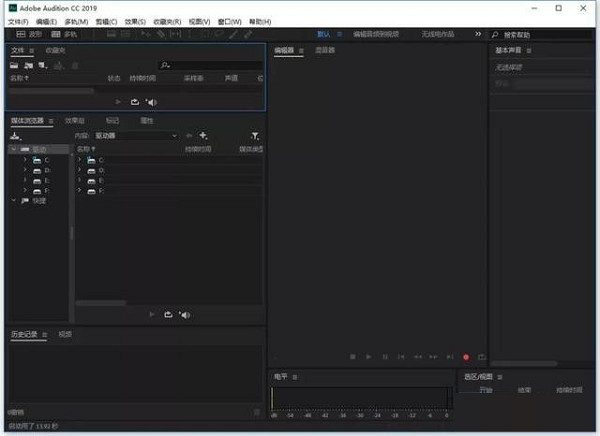Switch to the 标记 tab
Image resolution: width=600 pixels, height=436 pixels.
point(112,121)
